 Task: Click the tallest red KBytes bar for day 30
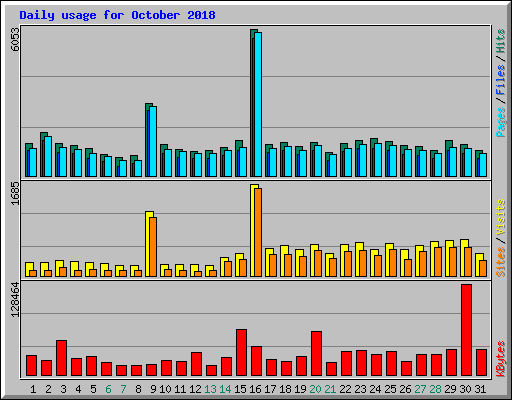466,330
